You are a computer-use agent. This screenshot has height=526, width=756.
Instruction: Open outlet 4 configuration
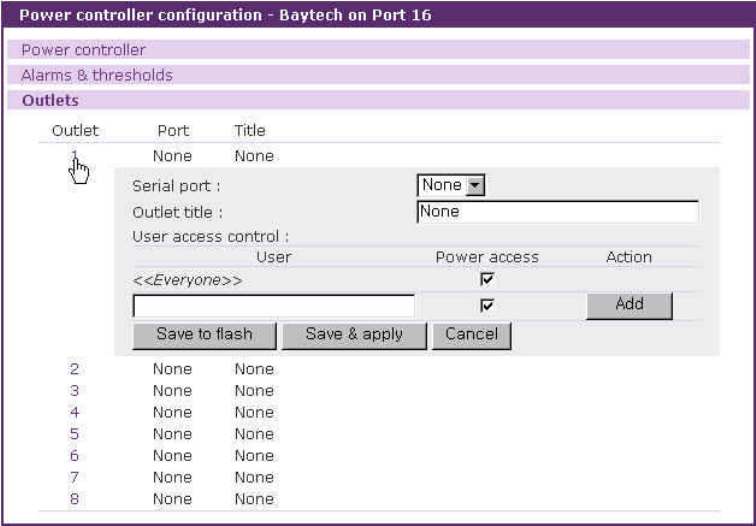74,412
